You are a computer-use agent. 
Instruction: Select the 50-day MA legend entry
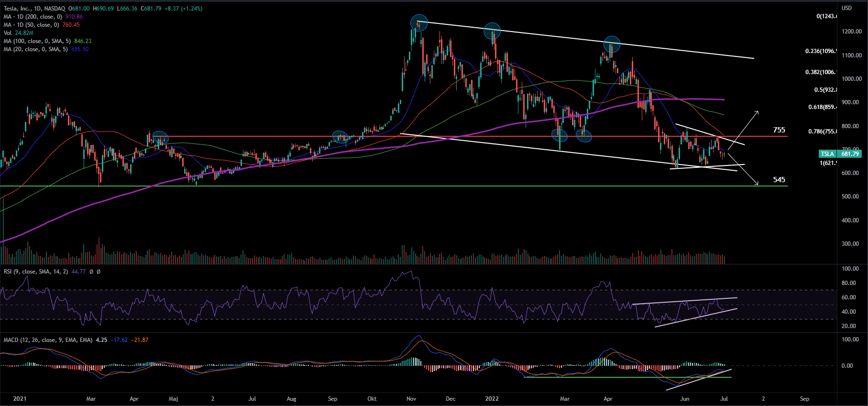pos(31,25)
